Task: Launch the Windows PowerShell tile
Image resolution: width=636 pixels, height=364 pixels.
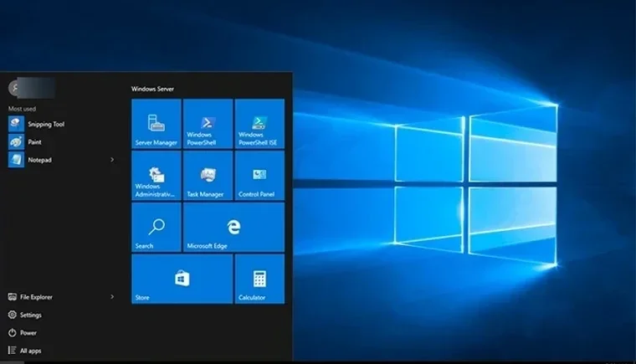Action: click(208, 124)
